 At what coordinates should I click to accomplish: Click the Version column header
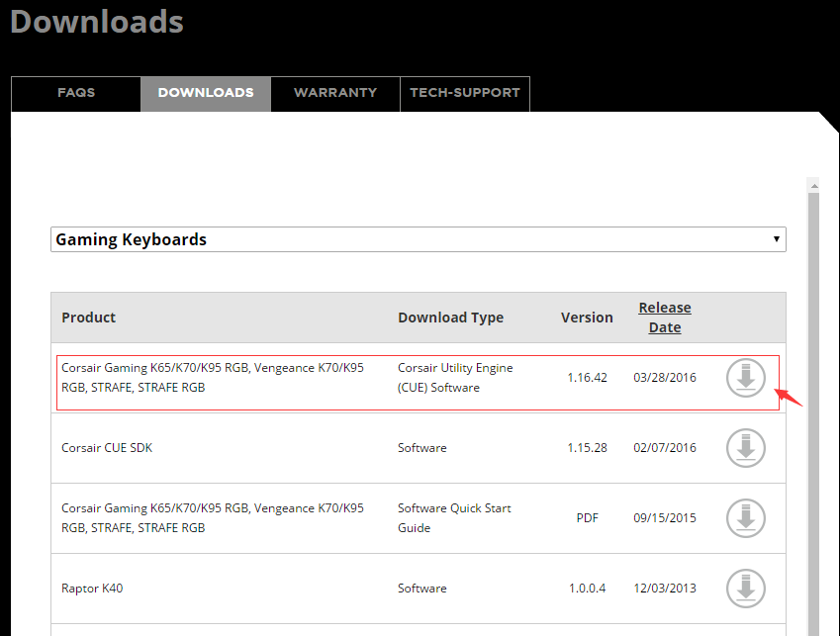pyautogui.click(x=587, y=318)
